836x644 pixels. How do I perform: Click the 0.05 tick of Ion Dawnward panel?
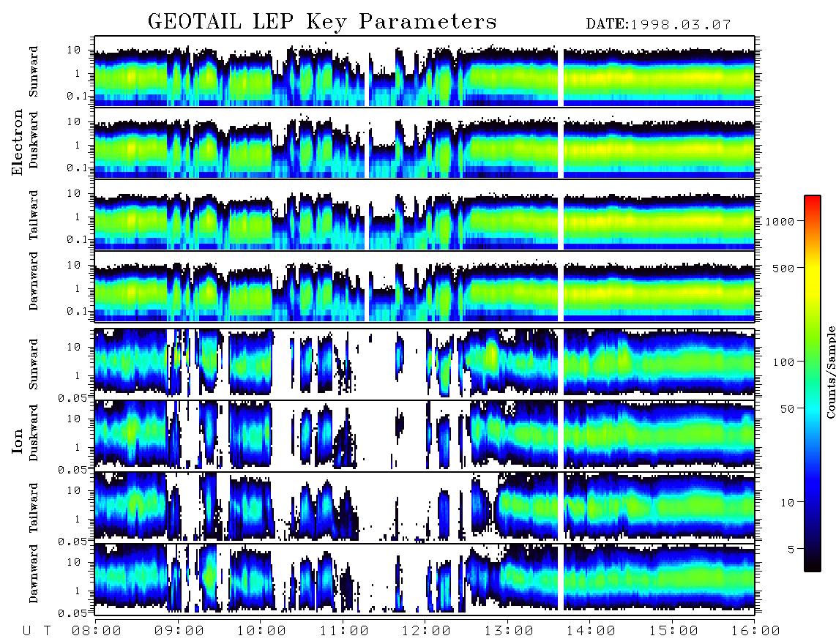72,613
